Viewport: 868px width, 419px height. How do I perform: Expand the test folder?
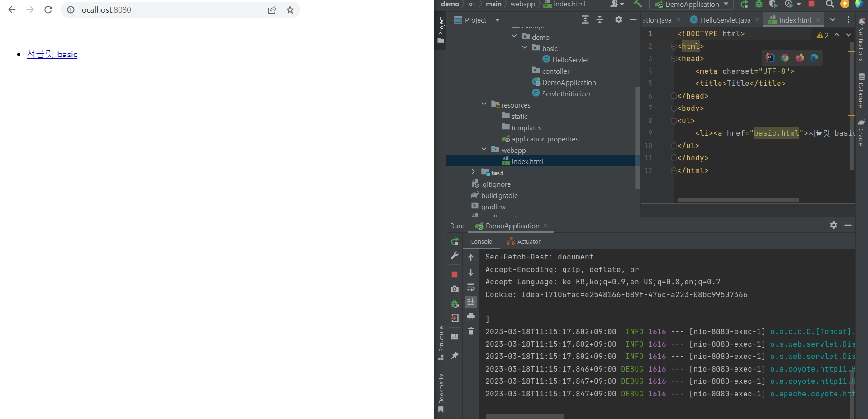(473, 172)
